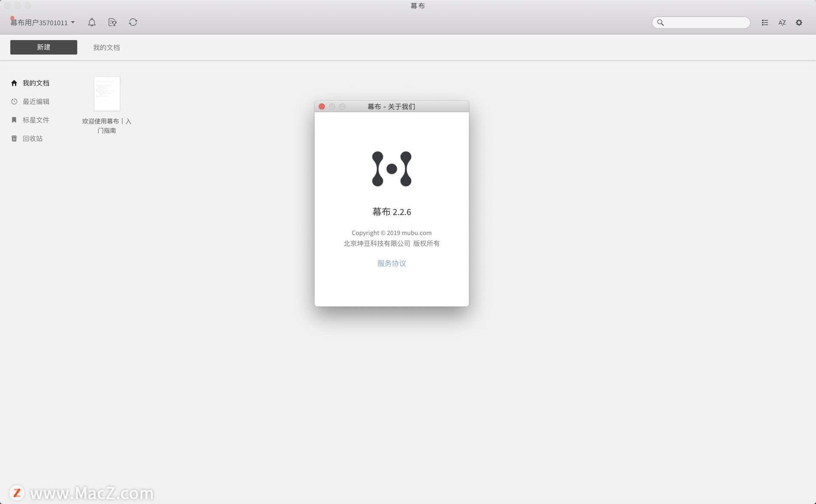Click the folder with heart icon in toolbar
816x504 pixels.
click(112, 23)
